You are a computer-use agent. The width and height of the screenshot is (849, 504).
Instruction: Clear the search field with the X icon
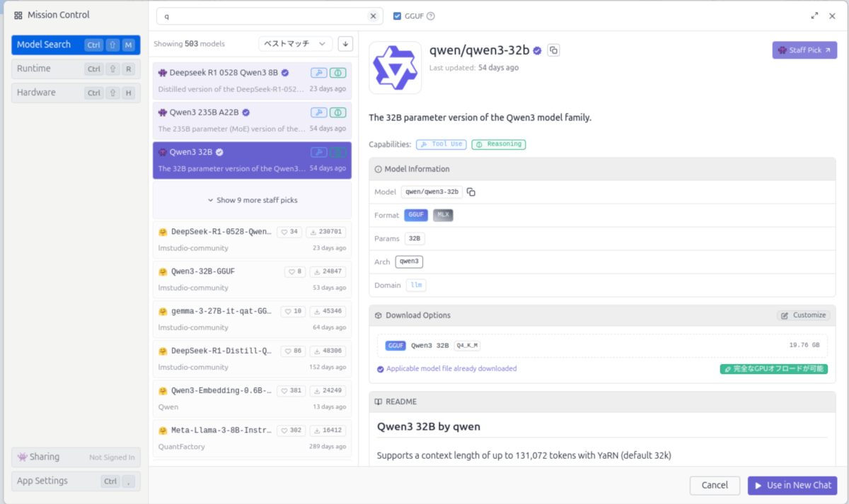[373, 16]
